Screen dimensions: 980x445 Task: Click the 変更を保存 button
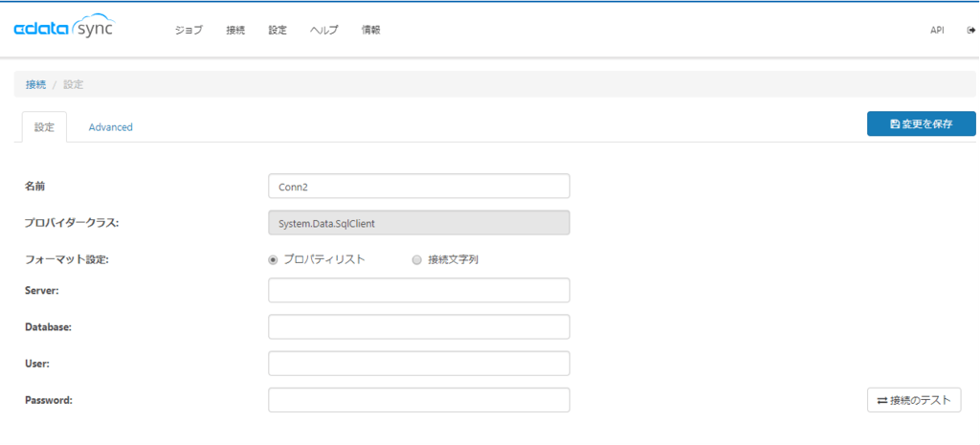coord(921,123)
